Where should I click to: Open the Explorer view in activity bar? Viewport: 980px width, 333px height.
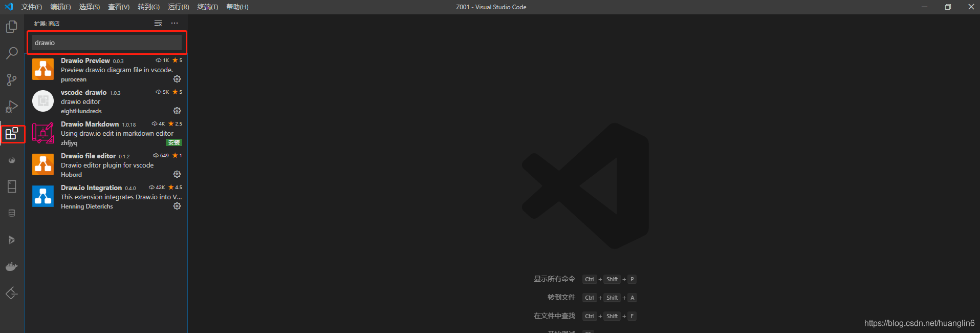tap(12, 27)
